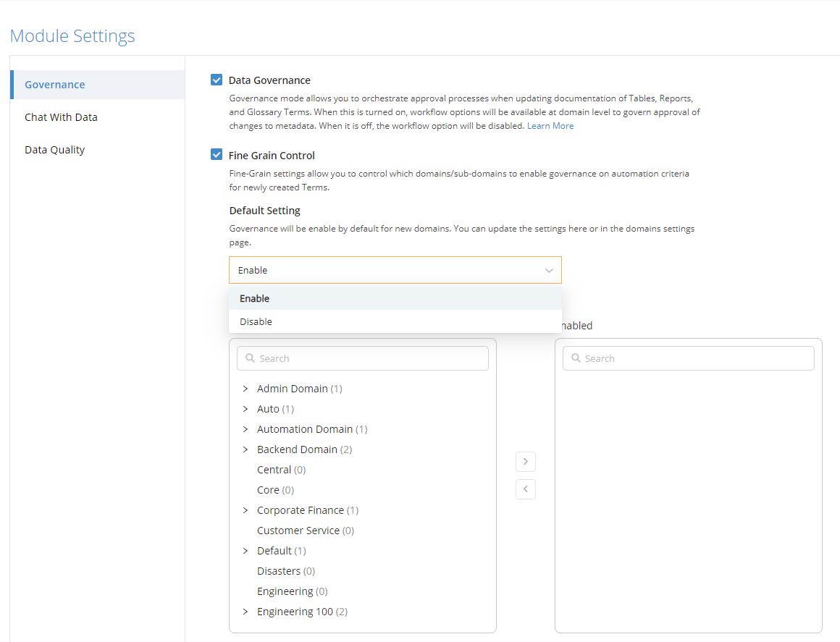Select Core (0) domain
Screen dimensions: 840x642
click(275, 490)
